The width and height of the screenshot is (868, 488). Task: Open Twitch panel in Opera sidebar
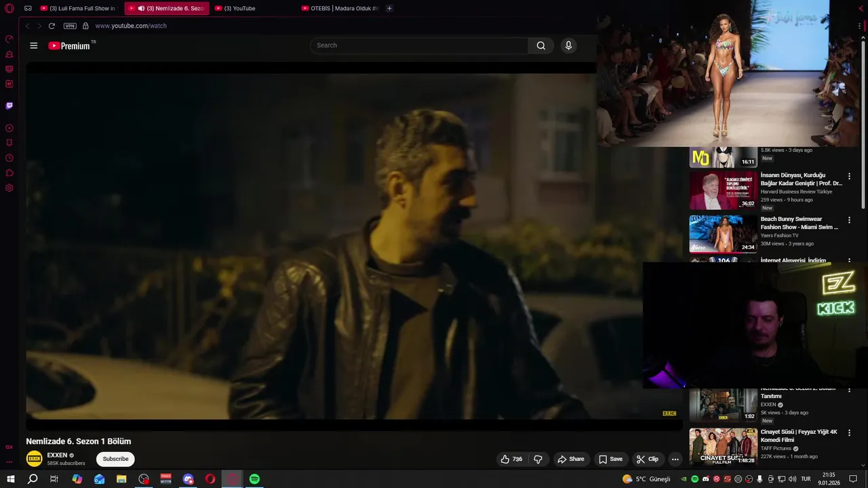(x=9, y=106)
